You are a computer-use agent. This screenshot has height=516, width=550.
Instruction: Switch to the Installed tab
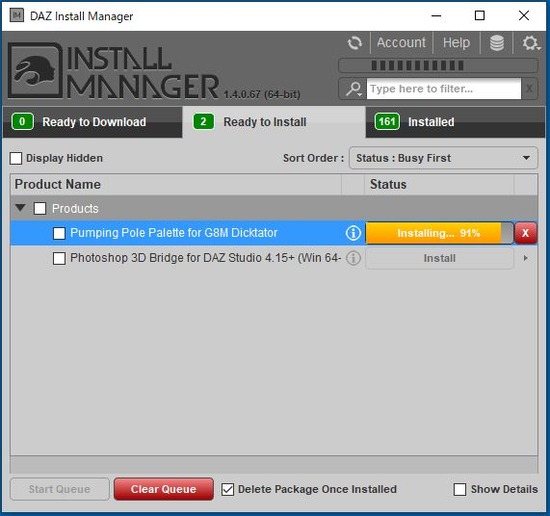tap(455, 122)
